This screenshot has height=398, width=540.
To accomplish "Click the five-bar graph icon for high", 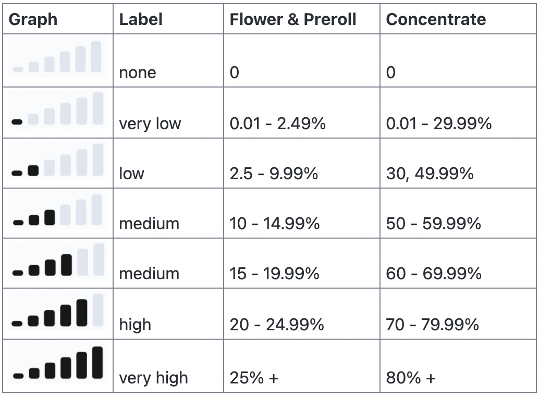I will coord(58,310).
